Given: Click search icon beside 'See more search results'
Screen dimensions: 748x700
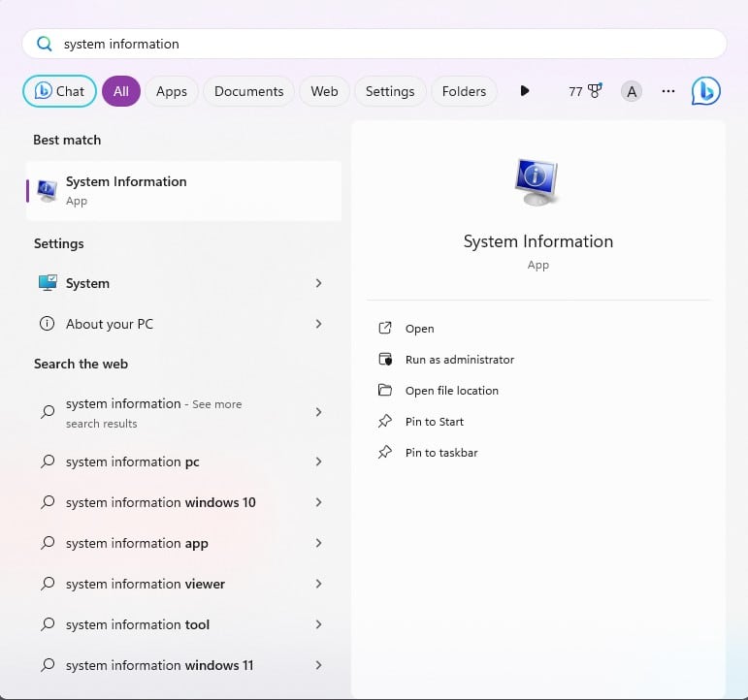Looking at the screenshot, I should click(x=48, y=412).
